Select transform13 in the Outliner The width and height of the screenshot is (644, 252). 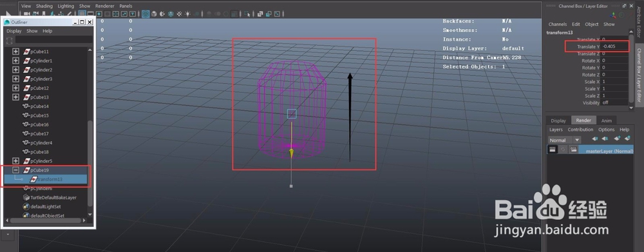[45, 179]
